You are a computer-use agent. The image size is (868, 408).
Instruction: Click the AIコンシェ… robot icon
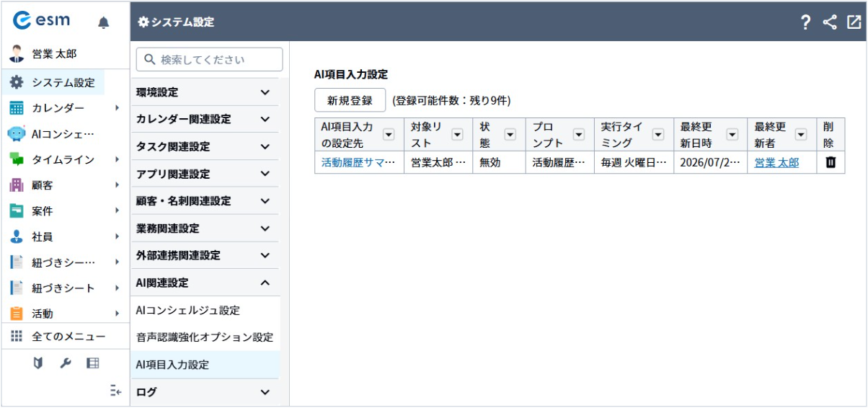point(17,133)
